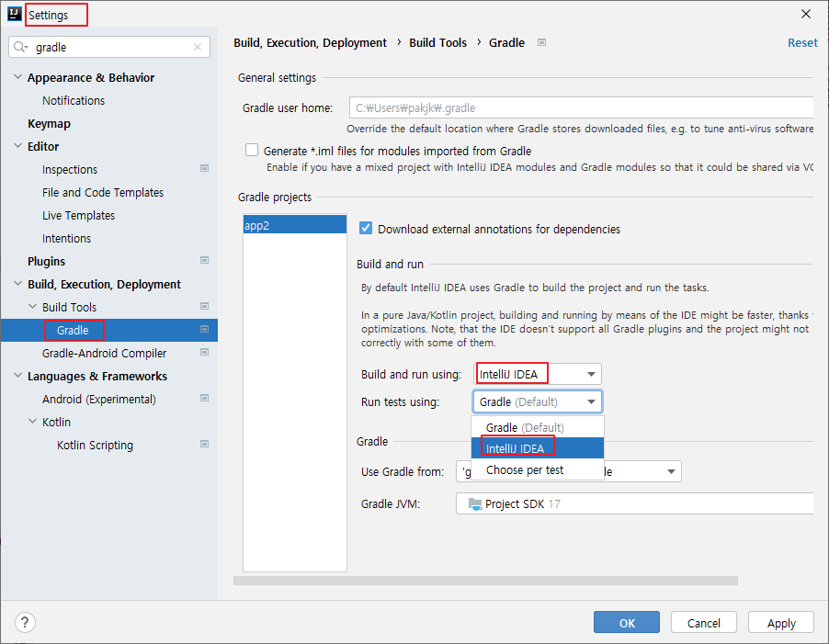Image resolution: width=829 pixels, height=644 pixels.
Task: Select the Kotlin tree item
Action: click(x=57, y=422)
